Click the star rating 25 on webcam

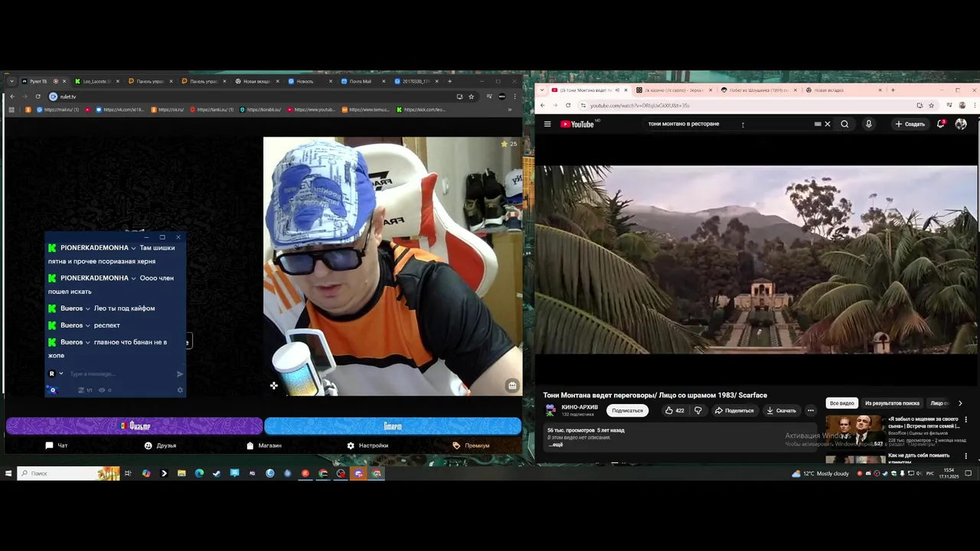tap(509, 144)
